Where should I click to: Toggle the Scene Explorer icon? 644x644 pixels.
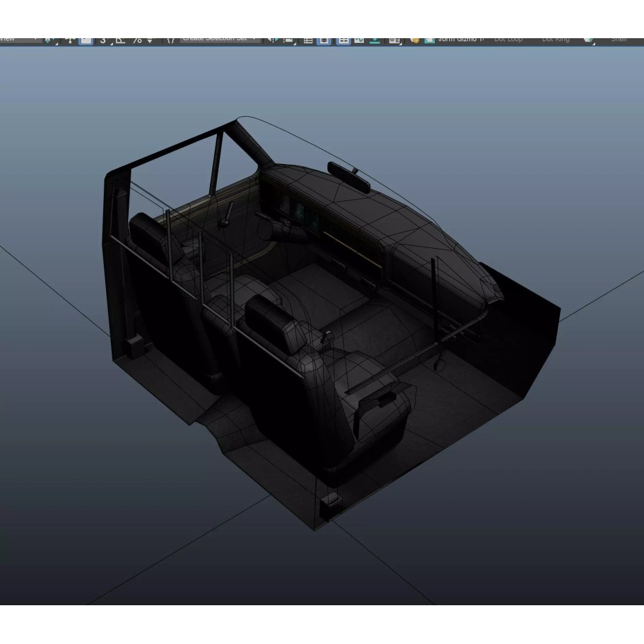click(x=308, y=41)
